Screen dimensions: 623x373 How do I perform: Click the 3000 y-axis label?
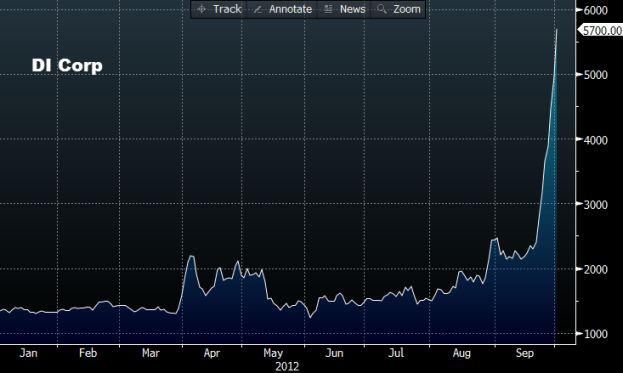(x=596, y=205)
